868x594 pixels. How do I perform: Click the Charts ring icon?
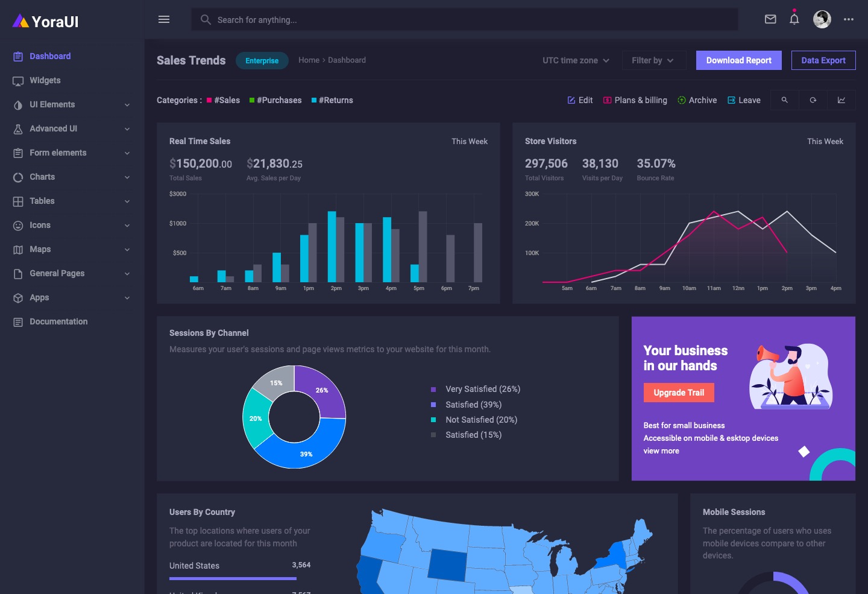click(x=18, y=177)
